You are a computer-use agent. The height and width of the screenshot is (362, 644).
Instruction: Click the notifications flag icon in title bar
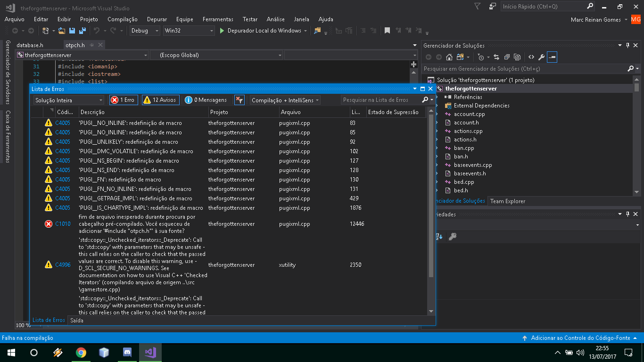[x=478, y=7]
